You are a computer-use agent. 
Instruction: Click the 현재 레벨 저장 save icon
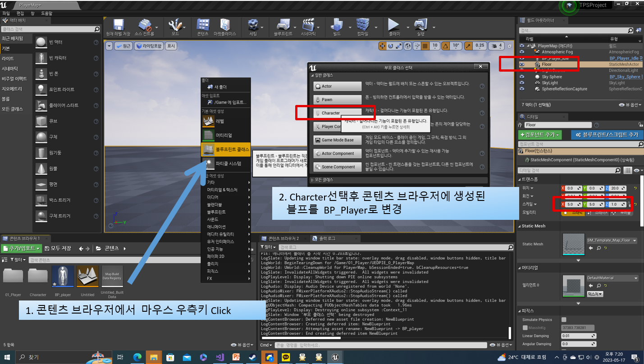(x=119, y=25)
